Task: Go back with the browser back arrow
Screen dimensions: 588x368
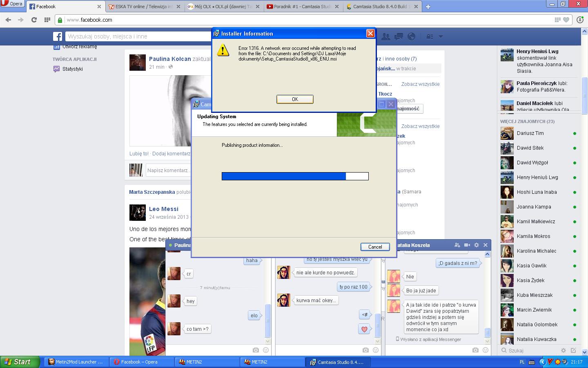Action: 9,20
